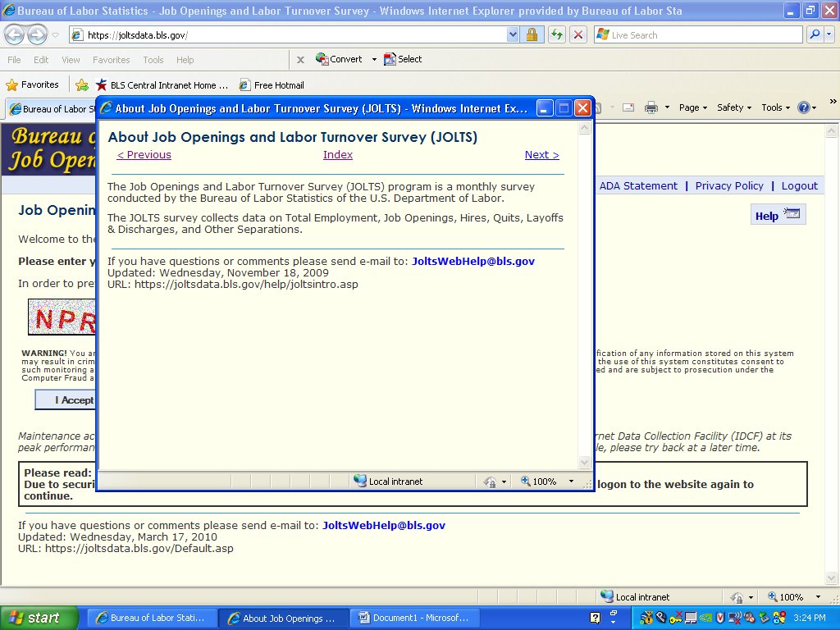840x630 pixels.
Task: Click the browser Back arrow button
Action: [15, 35]
